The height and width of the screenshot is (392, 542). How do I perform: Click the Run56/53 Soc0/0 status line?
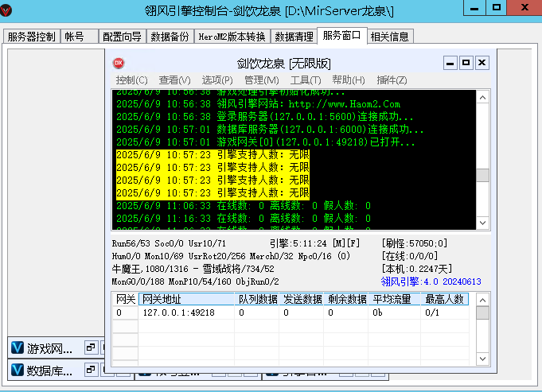[x=169, y=243]
